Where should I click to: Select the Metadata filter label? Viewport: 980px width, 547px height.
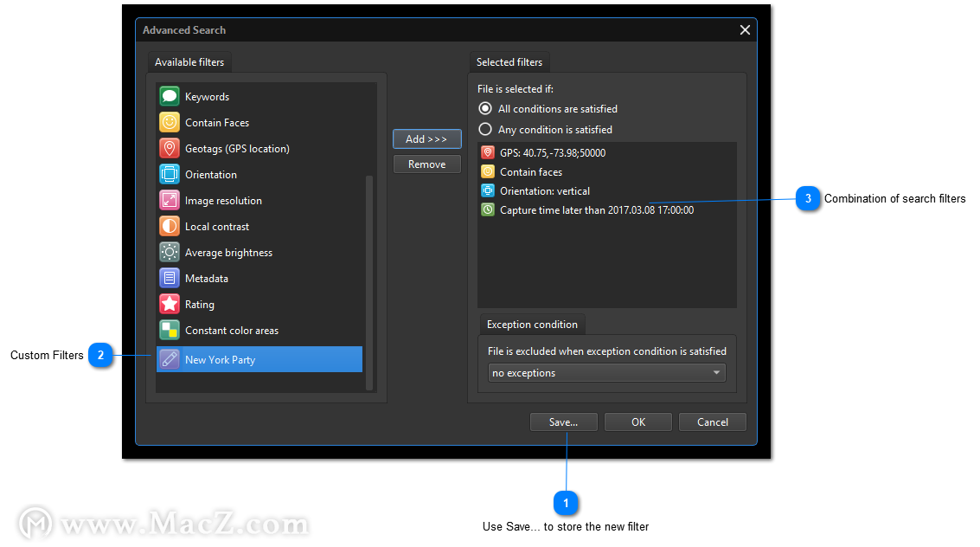point(206,278)
